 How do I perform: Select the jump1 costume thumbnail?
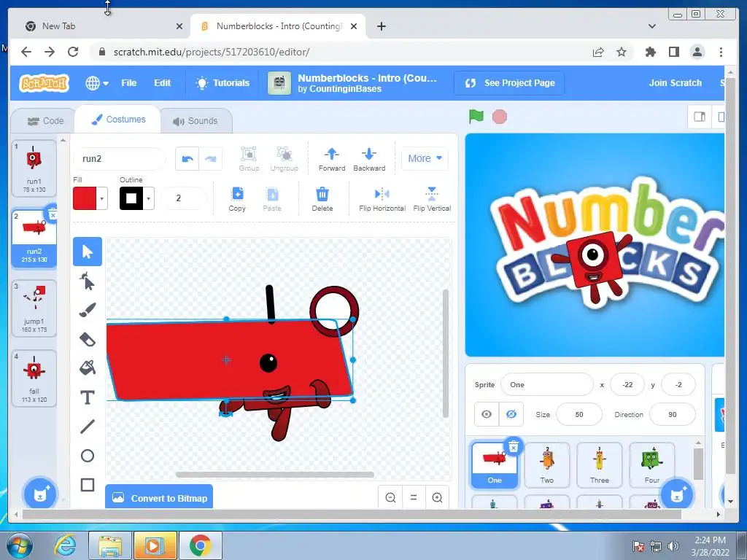tap(34, 308)
